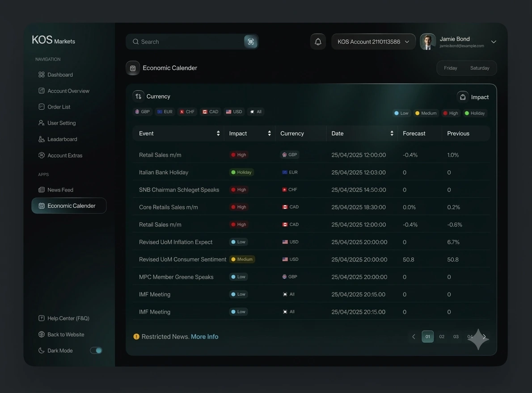The image size is (532, 393).
Task: Filter by Holiday impact chip at top
Action: pyautogui.click(x=475, y=113)
